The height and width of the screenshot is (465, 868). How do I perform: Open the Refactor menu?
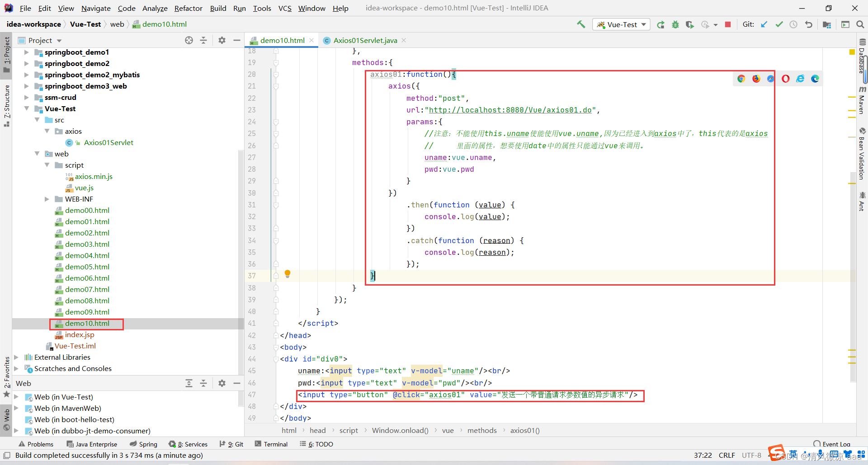(x=188, y=8)
